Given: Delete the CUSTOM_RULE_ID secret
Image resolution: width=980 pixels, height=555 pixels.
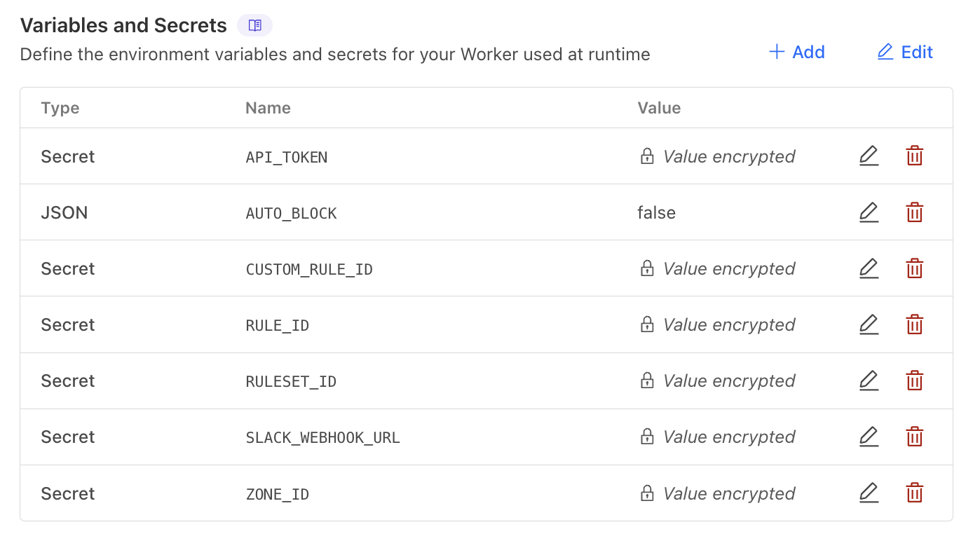Looking at the screenshot, I should pyautogui.click(x=915, y=268).
